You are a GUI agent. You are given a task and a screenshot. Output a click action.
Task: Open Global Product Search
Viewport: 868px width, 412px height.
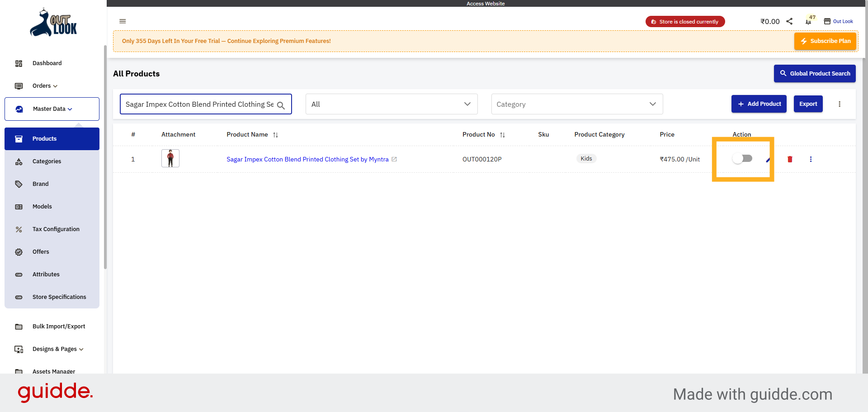coord(815,73)
